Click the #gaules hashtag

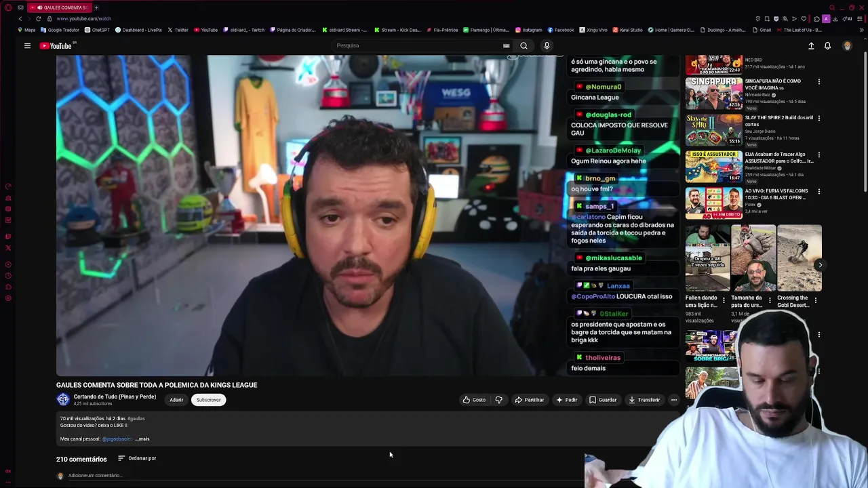[136, 419]
